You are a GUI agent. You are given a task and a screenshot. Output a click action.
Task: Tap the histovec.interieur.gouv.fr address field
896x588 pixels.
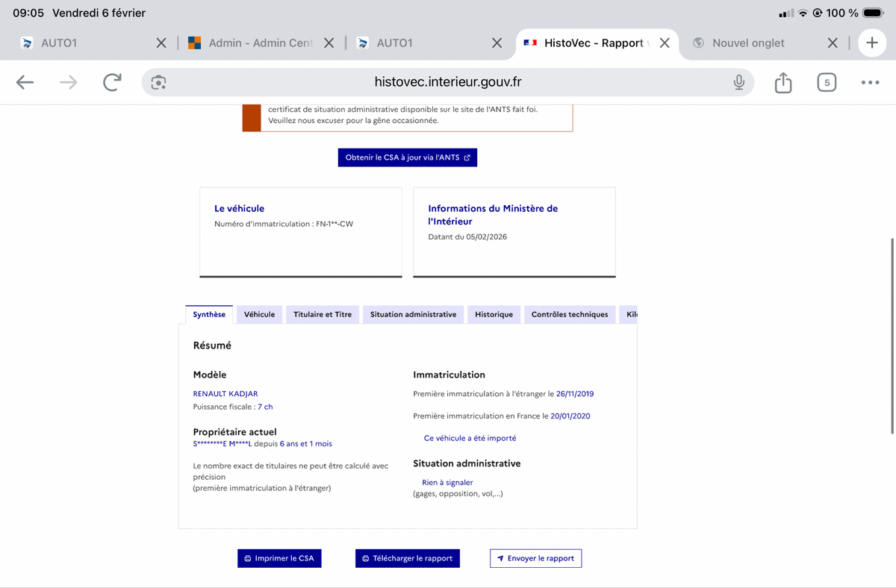pyautogui.click(x=448, y=82)
